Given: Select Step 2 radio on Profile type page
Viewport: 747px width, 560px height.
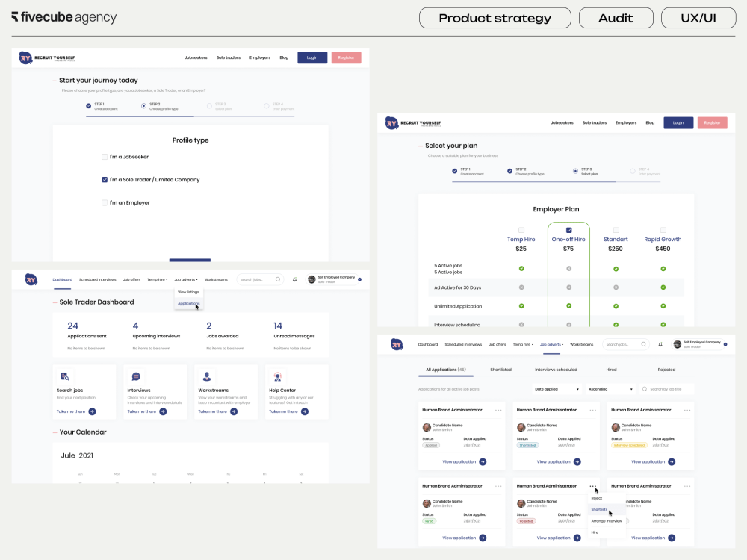Looking at the screenshot, I should (143, 106).
